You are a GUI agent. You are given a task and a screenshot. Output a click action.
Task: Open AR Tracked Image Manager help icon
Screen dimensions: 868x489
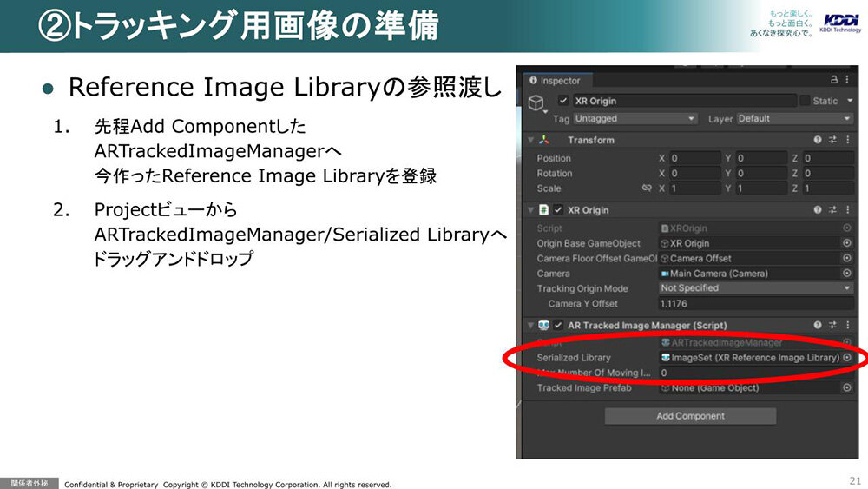pyautogui.click(x=818, y=326)
